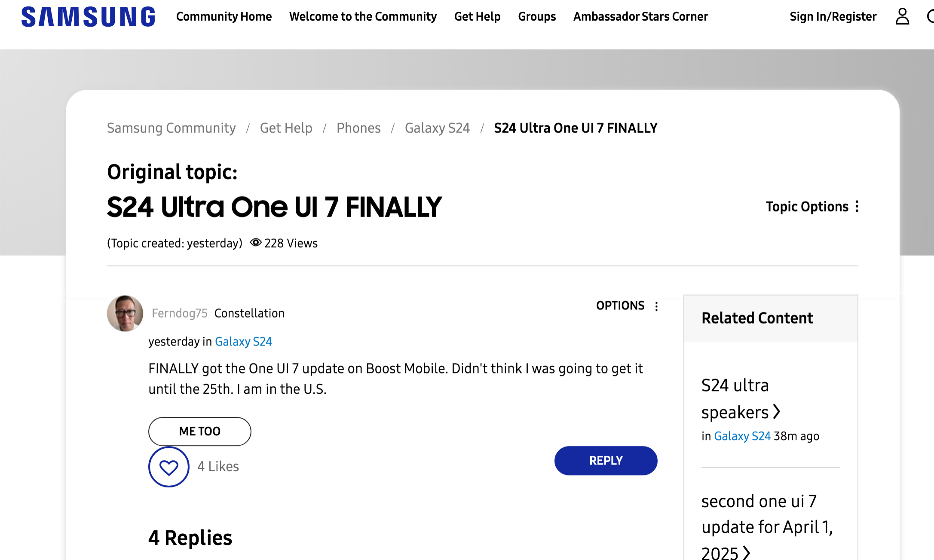Click the search icon in header

pos(930,17)
